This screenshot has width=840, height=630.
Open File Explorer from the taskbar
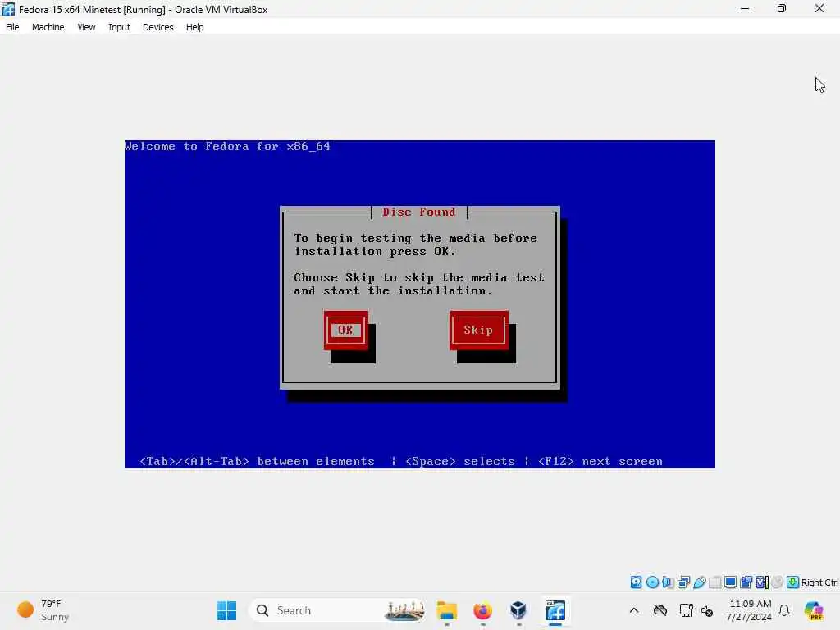446,610
